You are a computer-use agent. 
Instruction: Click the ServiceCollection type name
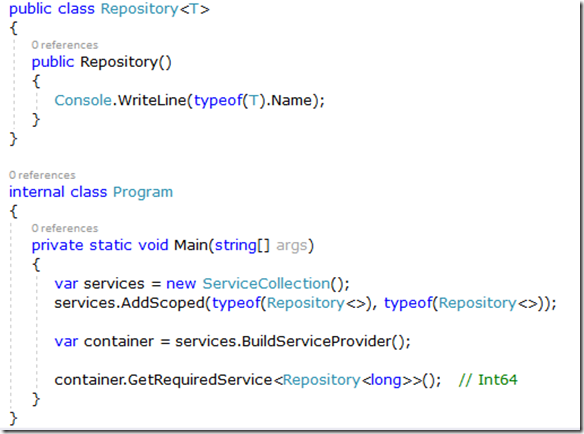266,284
